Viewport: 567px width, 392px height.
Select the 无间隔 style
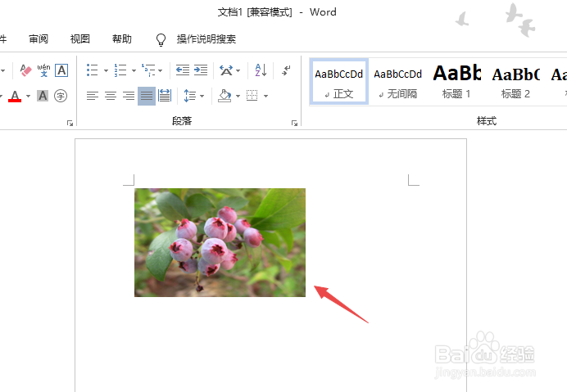(x=397, y=82)
